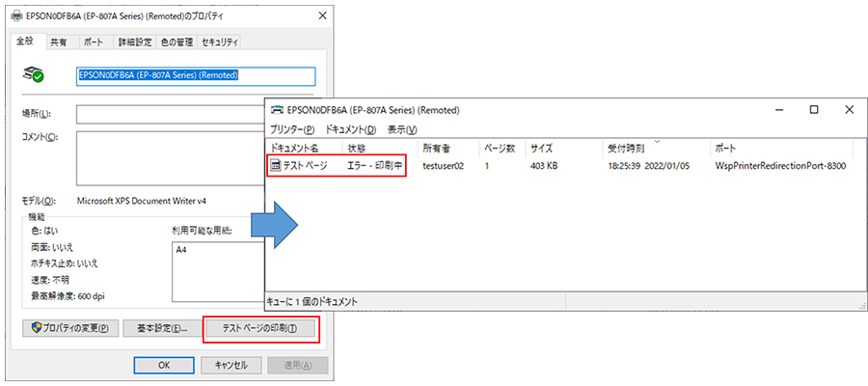This screenshot has height=386, width=868.
Task: Click the 場所 location input field
Action: click(x=170, y=114)
